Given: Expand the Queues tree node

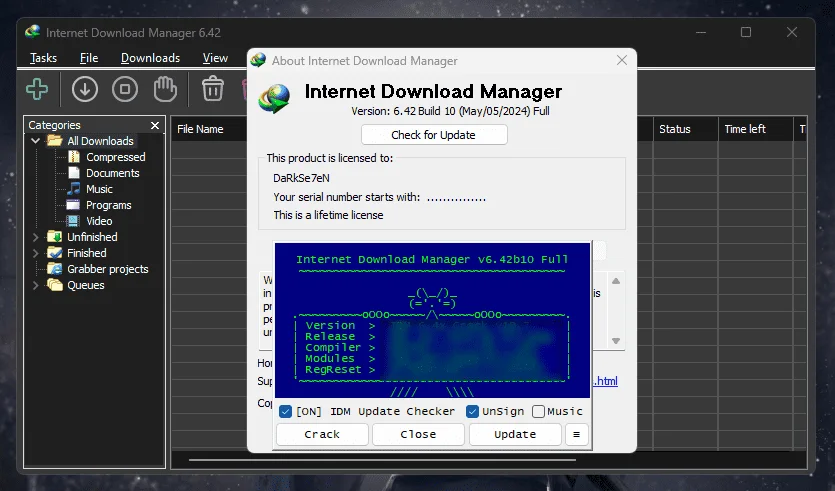Looking at the screenshot, I should pos(36,285).
